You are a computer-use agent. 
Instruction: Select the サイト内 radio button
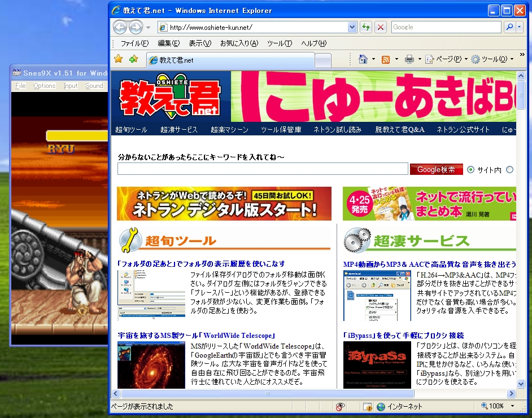pyautogui.click(x=470, y=169)
